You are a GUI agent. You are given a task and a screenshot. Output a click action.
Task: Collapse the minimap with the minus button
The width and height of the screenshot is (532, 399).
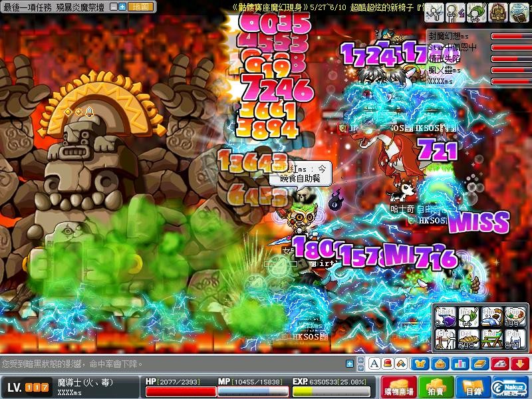point(114,7)
